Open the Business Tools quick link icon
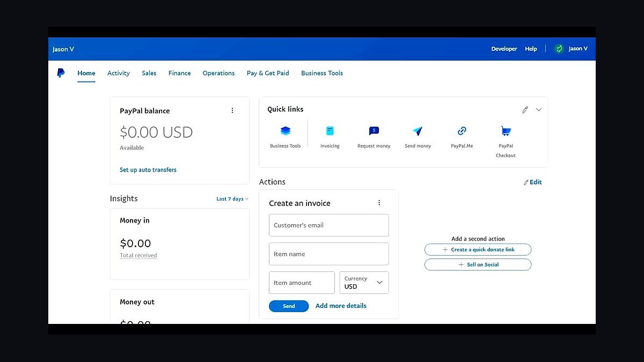Image resolution: width=644 pixels, height=362 pixels. click(286, 131)
